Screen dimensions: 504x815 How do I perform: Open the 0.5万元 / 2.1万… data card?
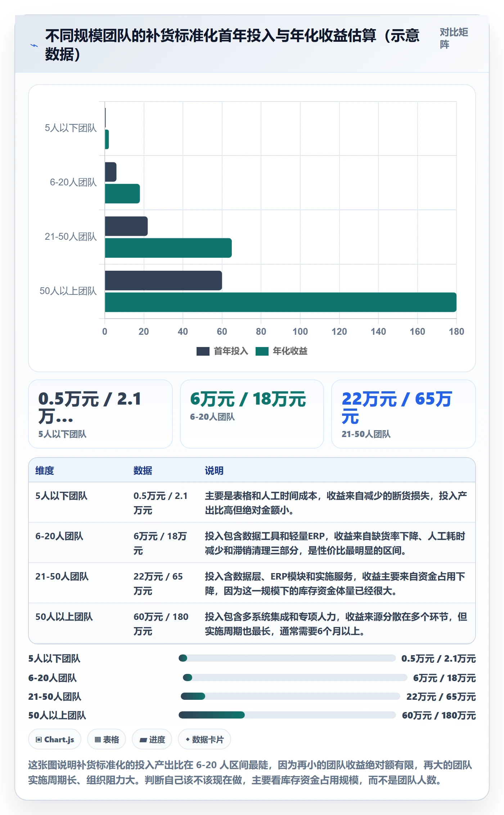(100, 414)
